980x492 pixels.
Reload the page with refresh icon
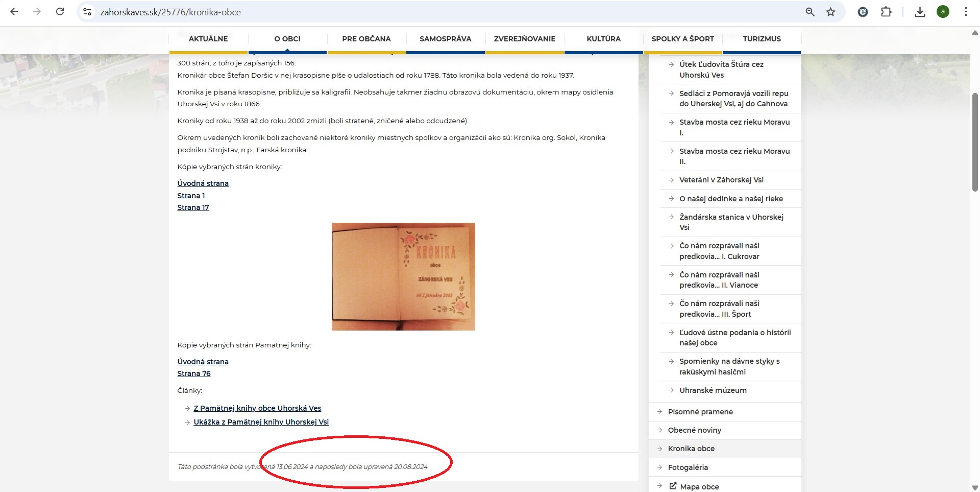(60, 12)
